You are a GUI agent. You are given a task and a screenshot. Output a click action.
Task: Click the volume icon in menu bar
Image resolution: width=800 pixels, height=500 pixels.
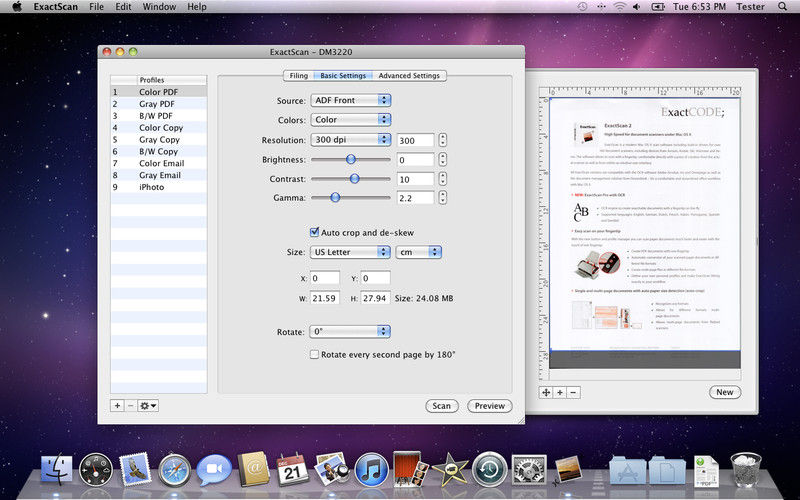click(x=636, y=7)
